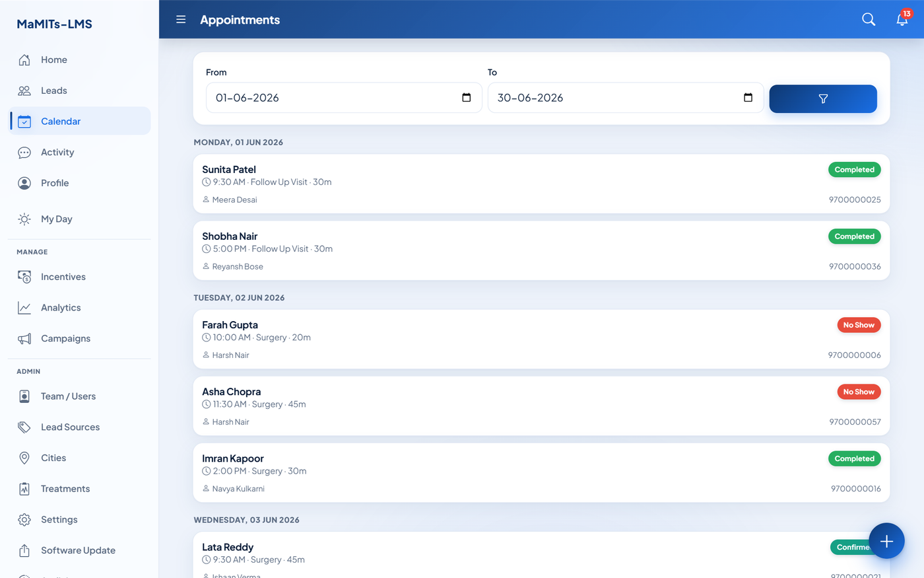
Task: Click the My Day sun icon
Action: (x=24, y=219)
